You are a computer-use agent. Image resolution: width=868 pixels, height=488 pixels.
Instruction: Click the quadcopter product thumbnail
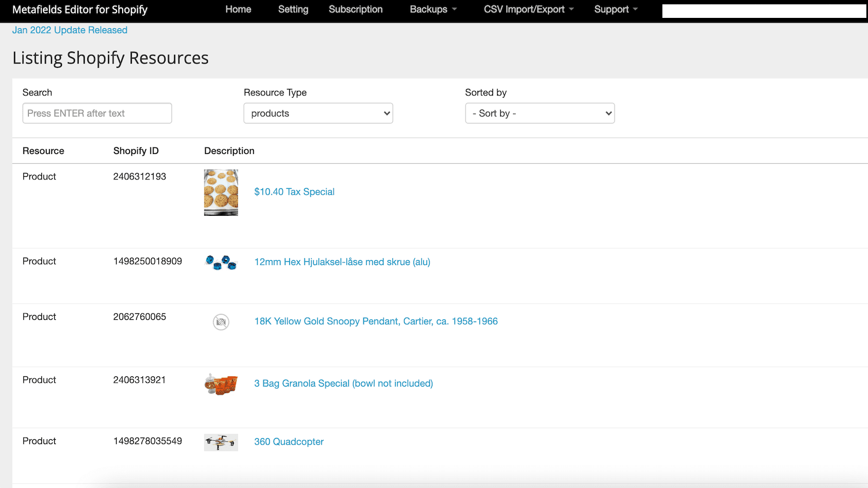coord(221,442)
